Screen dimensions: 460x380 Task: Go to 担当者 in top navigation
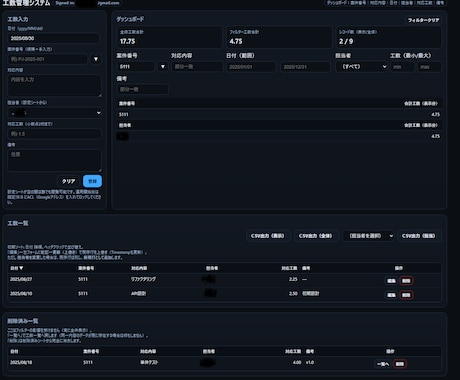point(407,3)
